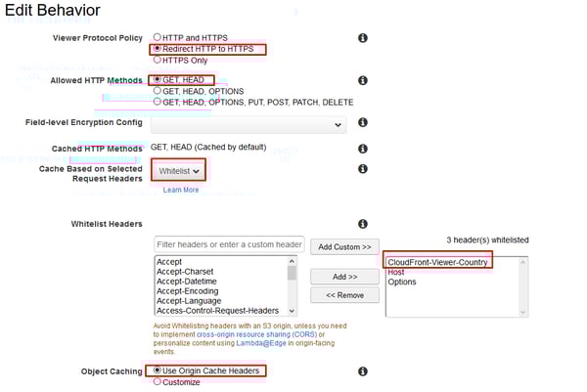Select Accept-Encoding header
Viewport: 587px width, 392px height.
point(187,291)
